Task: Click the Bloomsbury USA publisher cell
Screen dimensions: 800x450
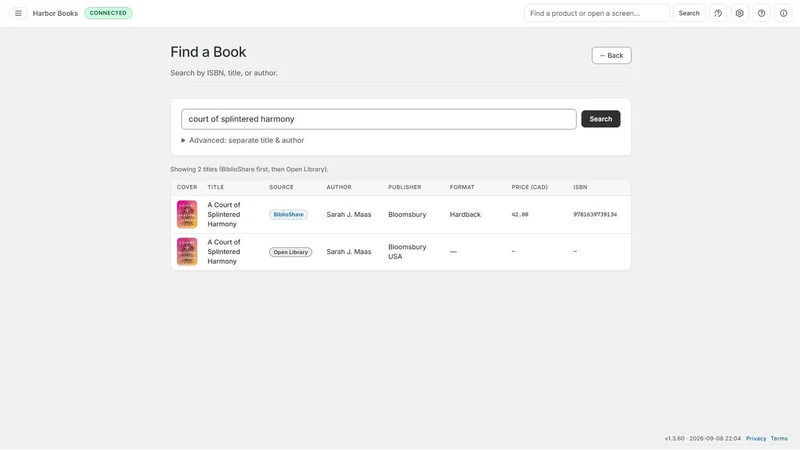Action: 407,252
